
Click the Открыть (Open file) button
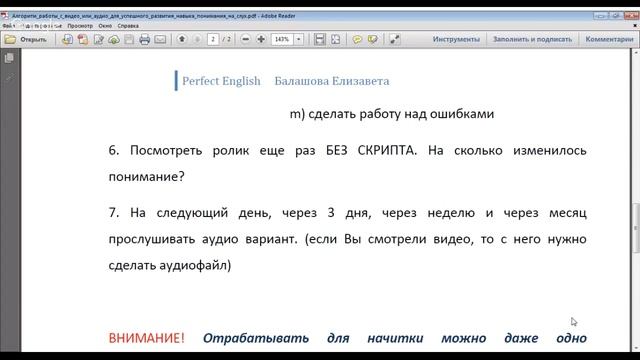(x=26, y=40)
